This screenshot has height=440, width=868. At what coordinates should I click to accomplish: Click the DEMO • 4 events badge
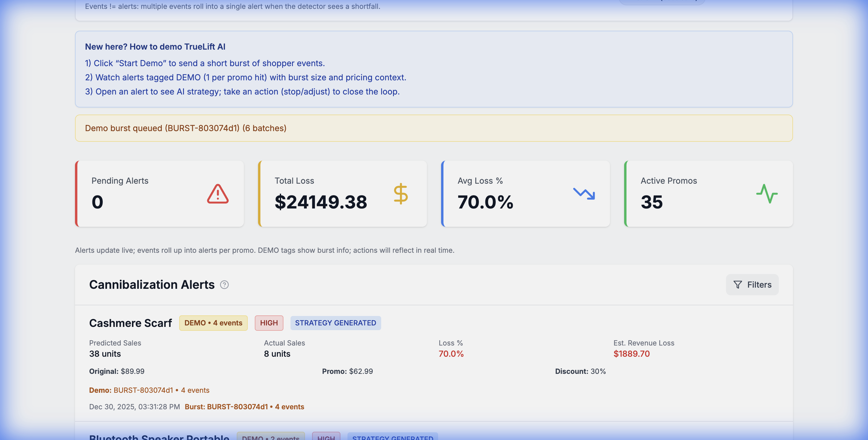(x=213, y=323)
